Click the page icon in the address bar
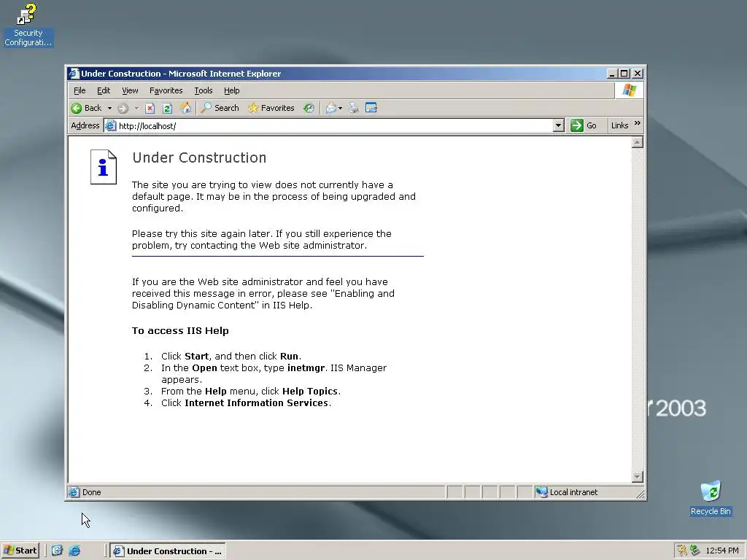Viewport: 747px width, 560px height. (x=111, y=125)
